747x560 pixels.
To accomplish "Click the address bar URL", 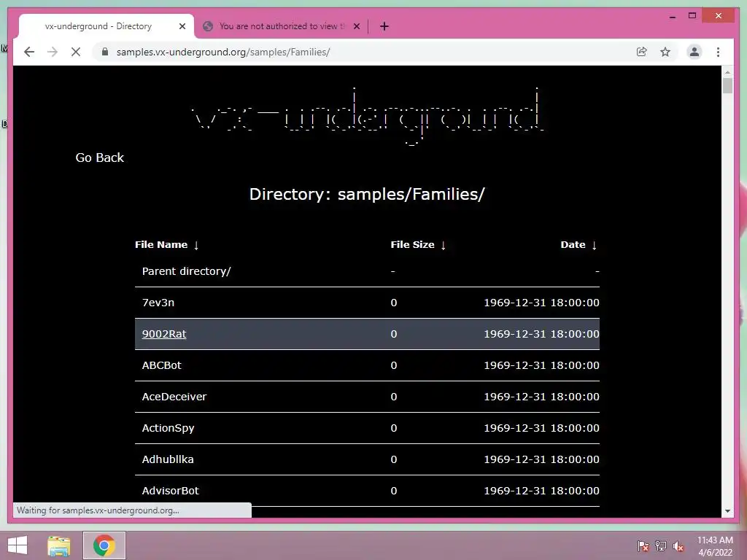I will coord(223,52).
